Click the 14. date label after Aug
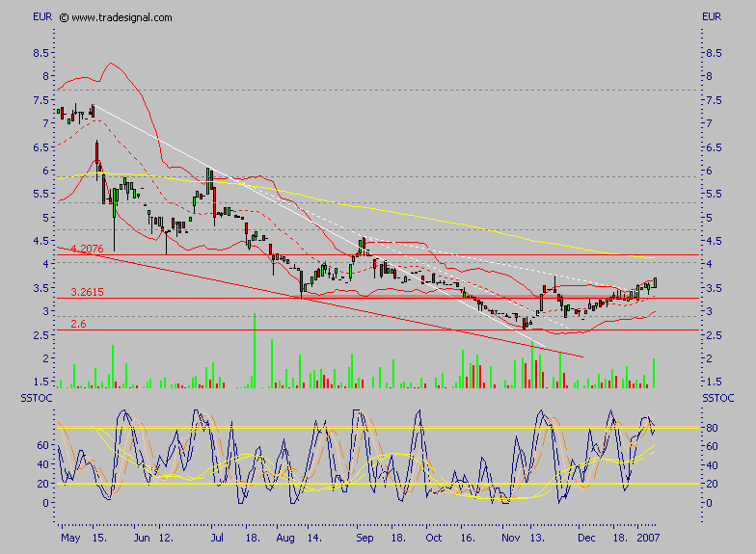The height and width of the screenshot is (554, 756). (x=314, y=538)
